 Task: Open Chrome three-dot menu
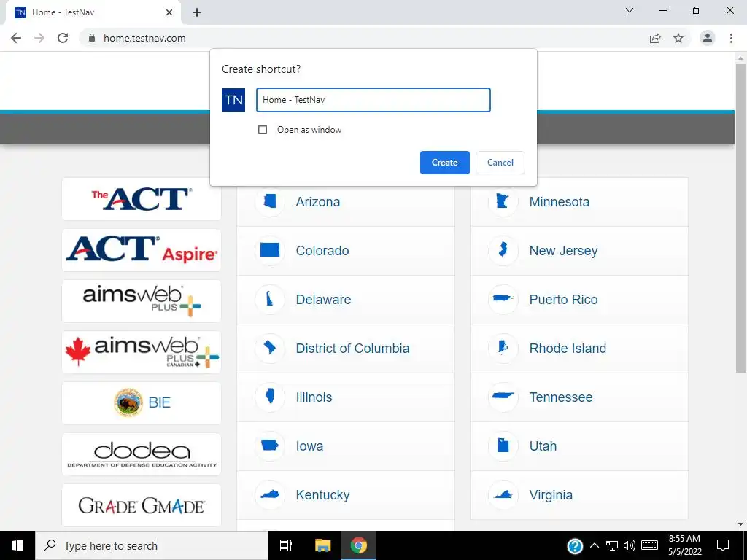coord(731,38)
